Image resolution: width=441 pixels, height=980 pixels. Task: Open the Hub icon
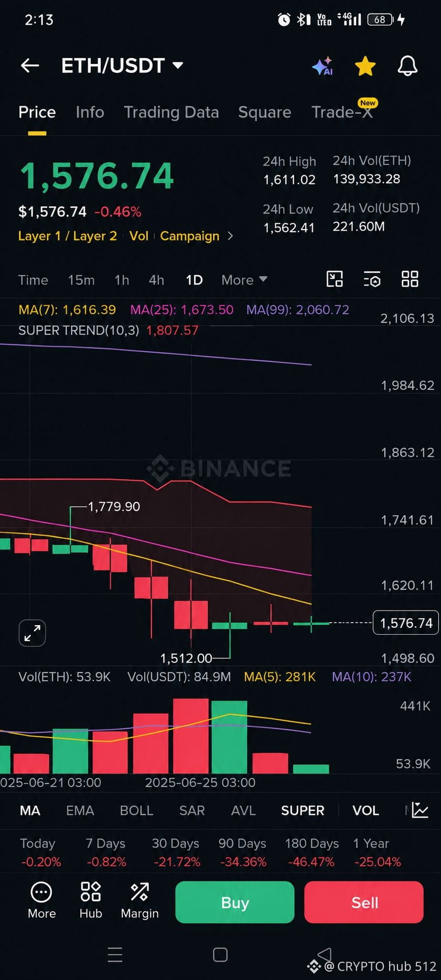(91, 900)
